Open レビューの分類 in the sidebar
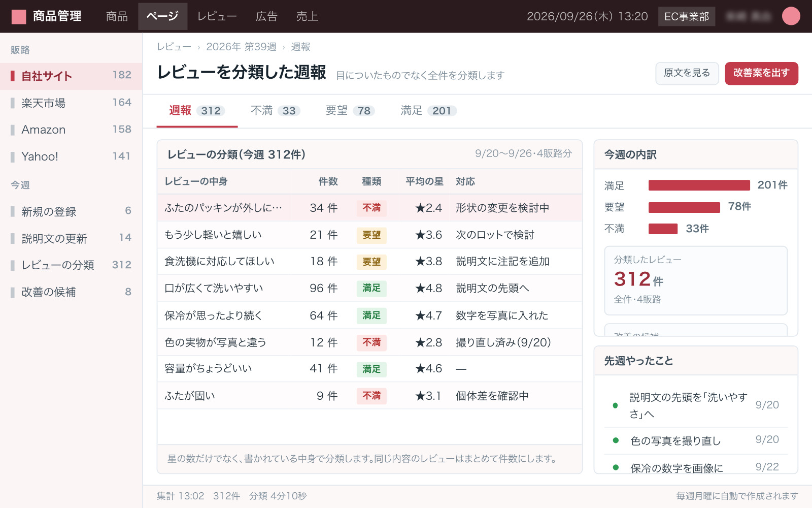Image resolution: width=812 pixels, height=508 pixels. pos(71,265)
